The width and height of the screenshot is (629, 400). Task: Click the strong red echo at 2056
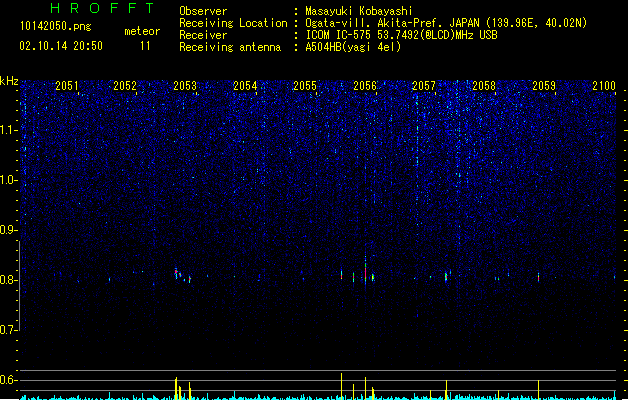365,273
